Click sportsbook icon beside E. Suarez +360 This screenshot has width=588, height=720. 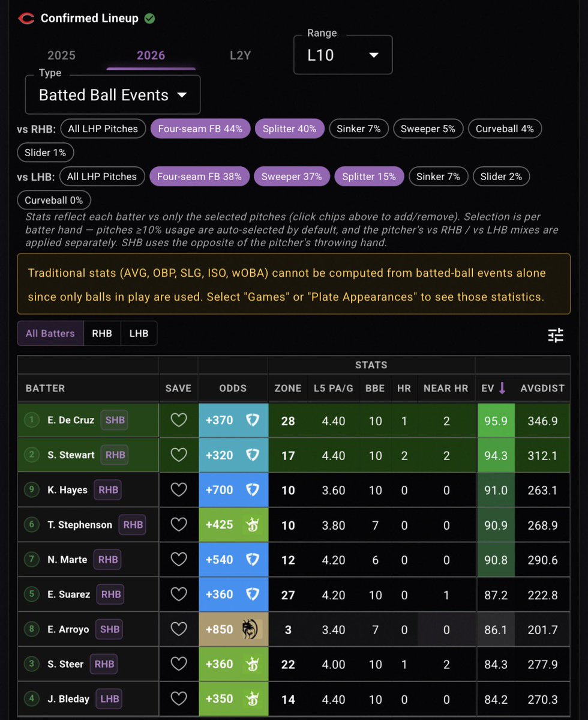point(252,594)
